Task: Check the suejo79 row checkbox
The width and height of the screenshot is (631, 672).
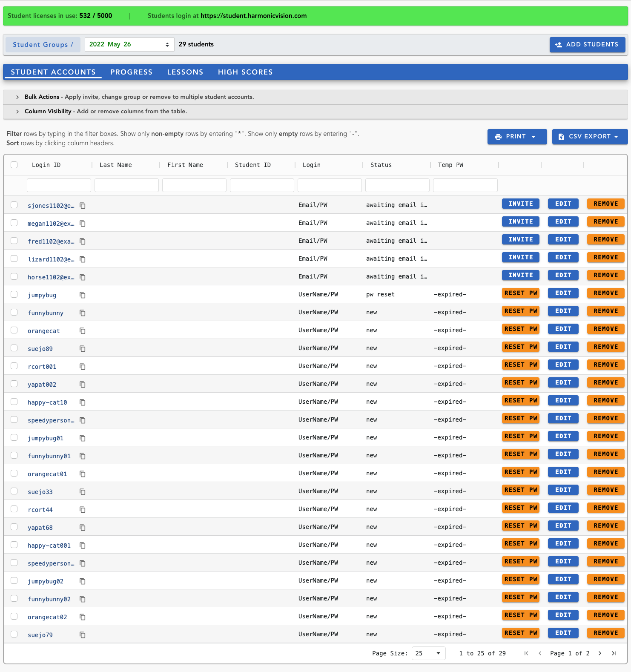Action: tap(14, 634)
